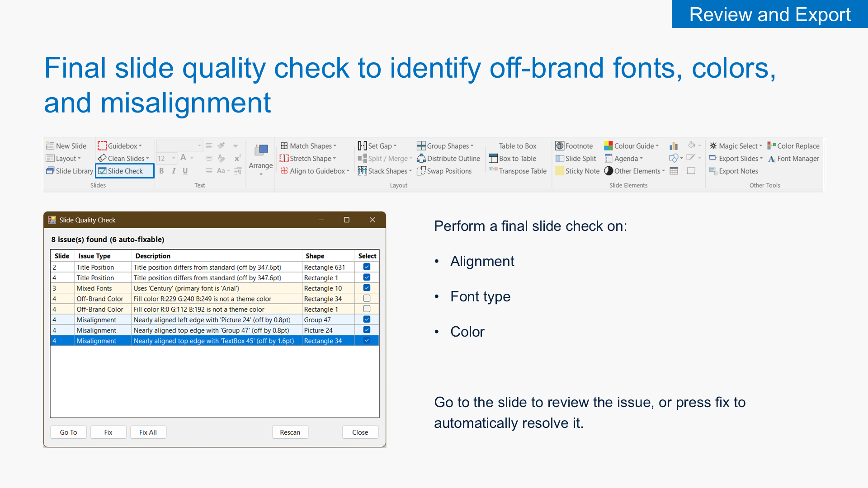Toggle underline text formatting
This screenshot has width=868, height=488.
tap(185, 171)
